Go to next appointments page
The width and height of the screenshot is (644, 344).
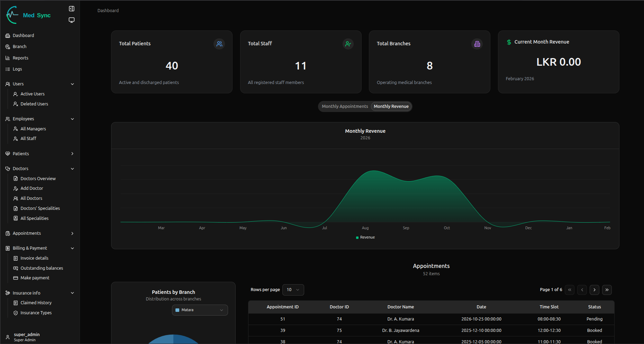pos(594,290)
